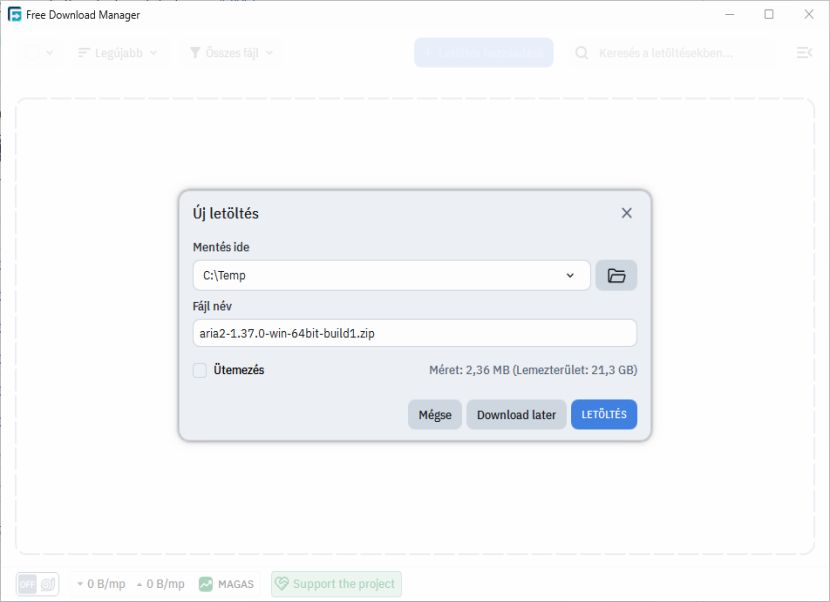Expand the Mentés ide path dropdown
The width and height of the screenshot is (830, 602).
tap(570, 275)
